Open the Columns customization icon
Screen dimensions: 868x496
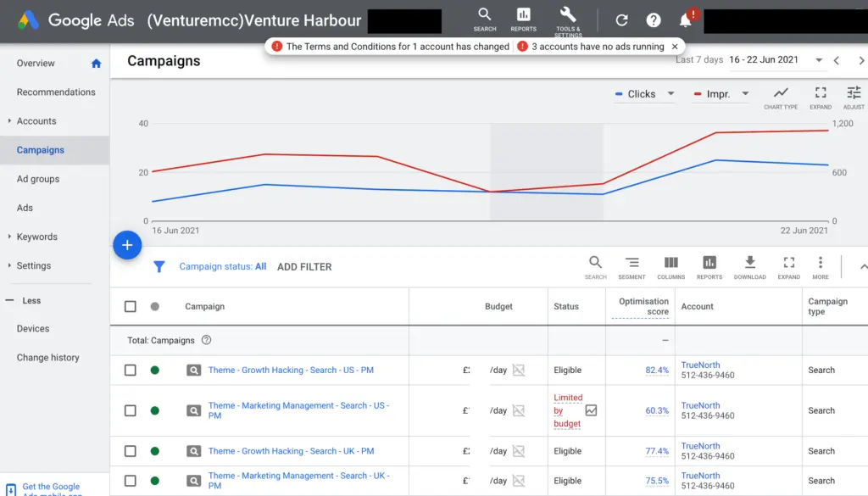pyautogui.click(x=670, y=265)
